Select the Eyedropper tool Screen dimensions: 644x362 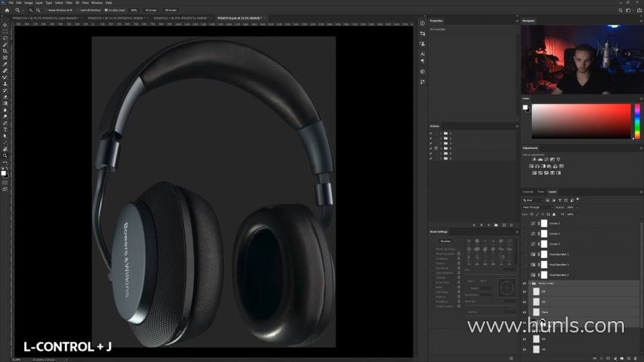tap(5, 64)
